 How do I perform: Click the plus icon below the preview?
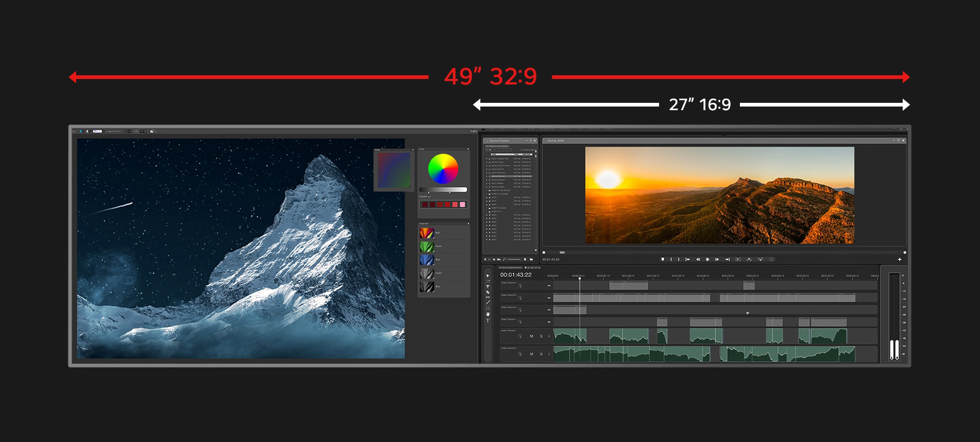[x=899, y=260]
